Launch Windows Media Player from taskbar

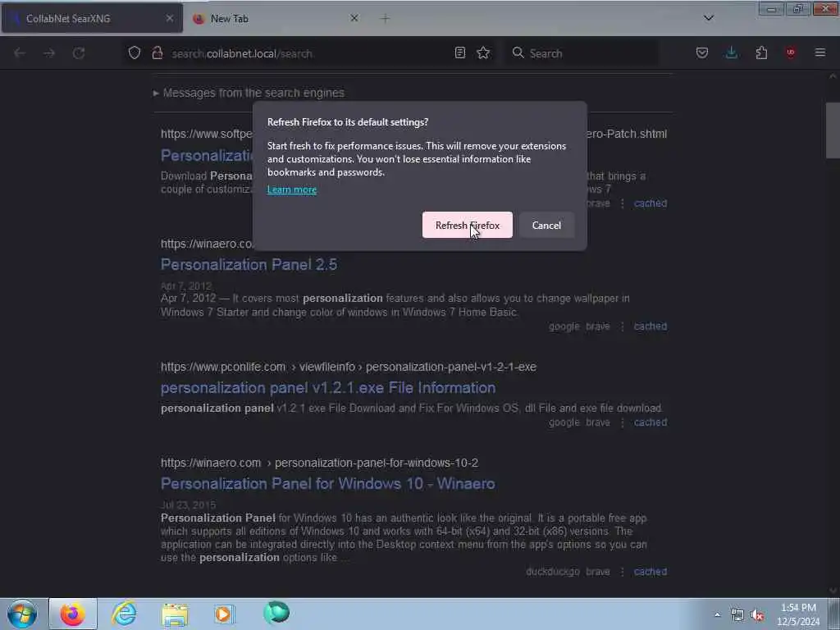224,614
